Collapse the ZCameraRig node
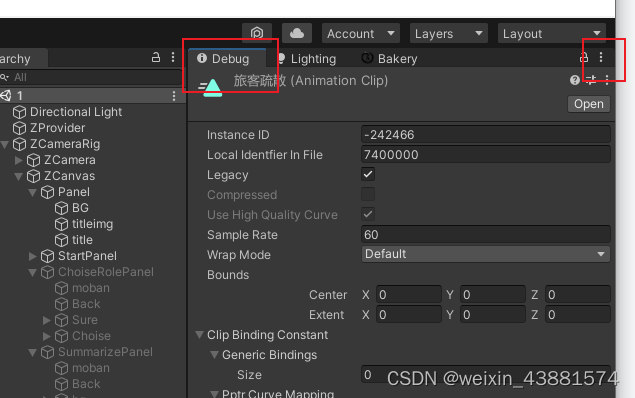 tap(5, 144)
